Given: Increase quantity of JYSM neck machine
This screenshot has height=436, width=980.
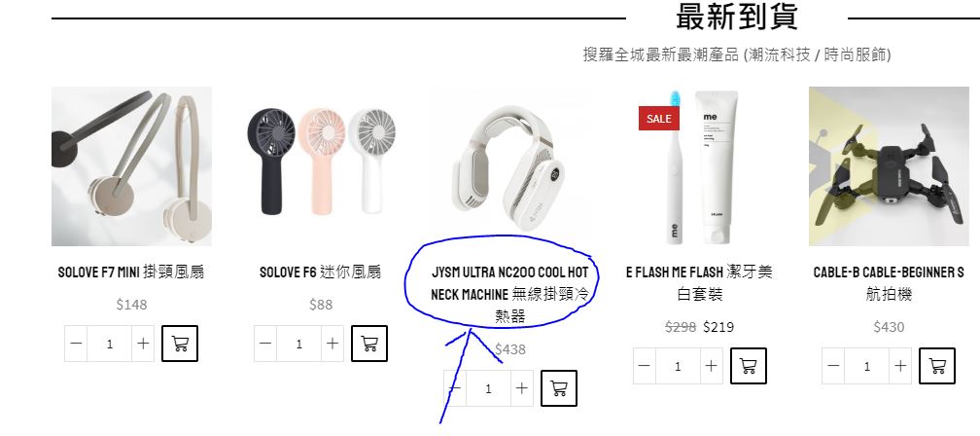Looking at the screenshot, I should (522, 388).
